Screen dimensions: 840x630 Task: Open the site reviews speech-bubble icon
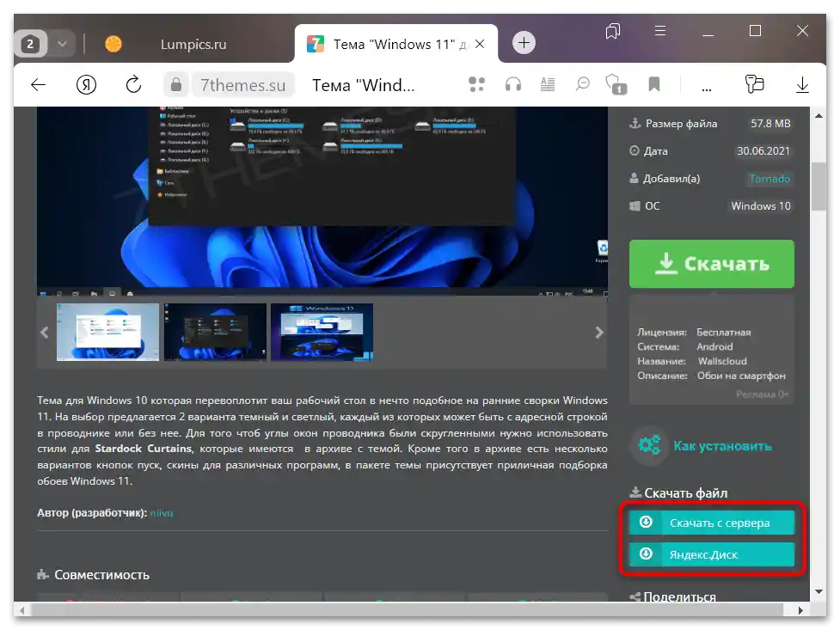[582, 84]
